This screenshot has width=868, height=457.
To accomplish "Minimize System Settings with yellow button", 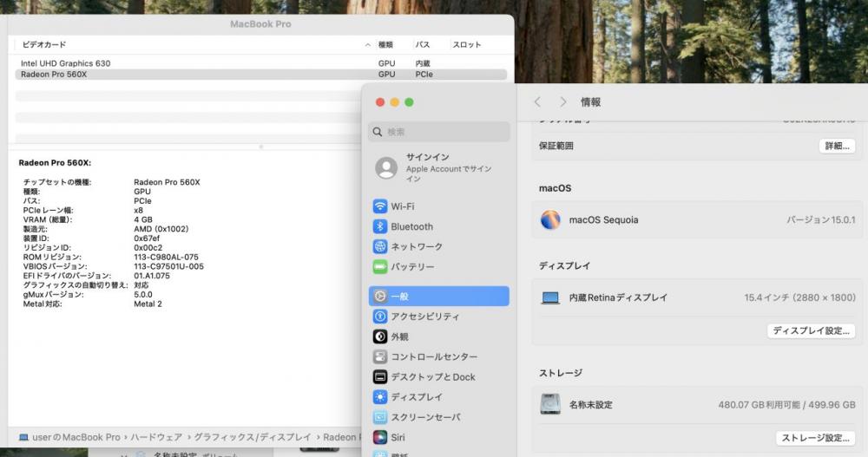I will pyautogui.click(x=394, y=101).
